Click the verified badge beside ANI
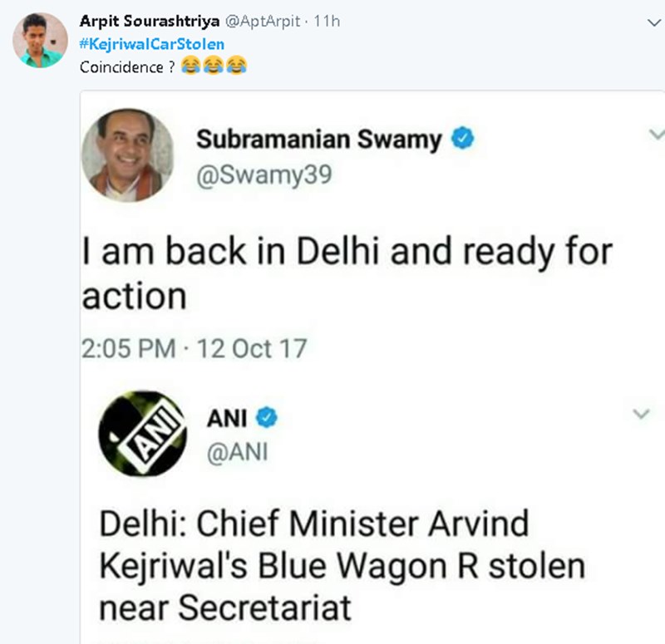This screenshot has height=644, width=665. pos(266,419)
